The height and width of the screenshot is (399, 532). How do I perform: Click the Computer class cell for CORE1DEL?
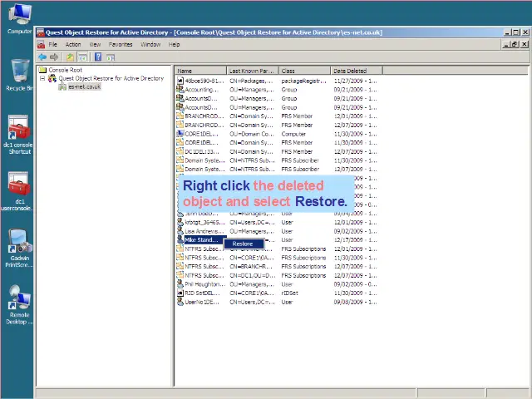[x=293, y=134]
